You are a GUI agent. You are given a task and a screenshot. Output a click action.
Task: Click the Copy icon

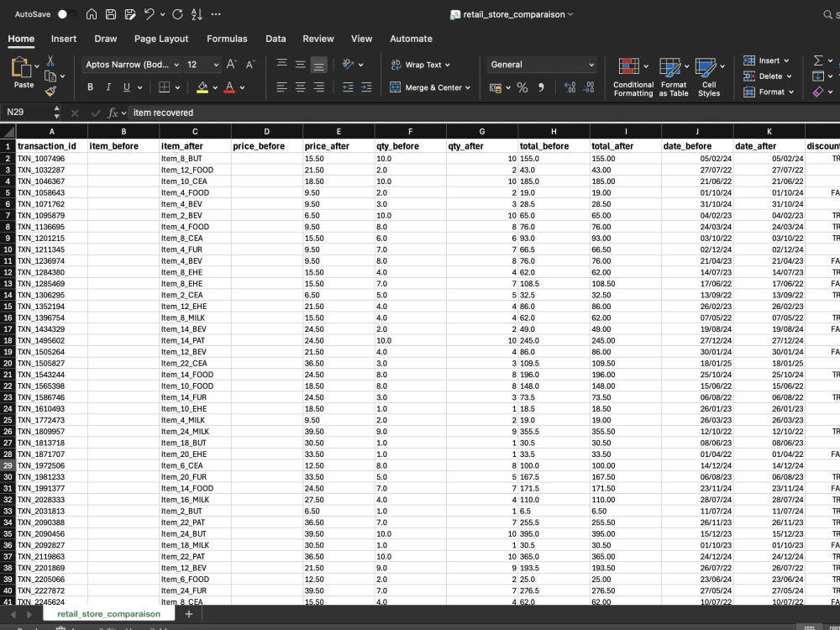(x=50, y=76)
